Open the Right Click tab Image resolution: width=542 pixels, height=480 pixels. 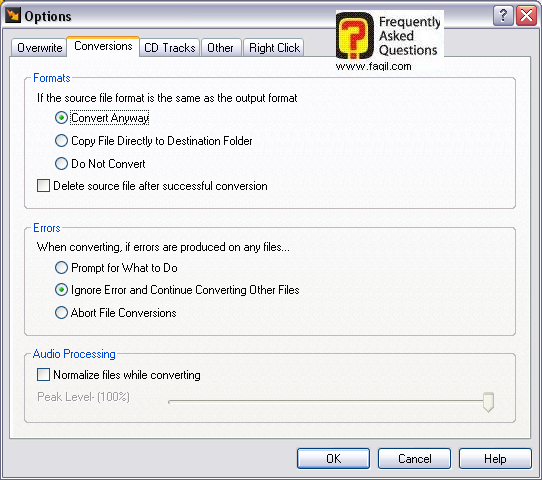point(274,48)
